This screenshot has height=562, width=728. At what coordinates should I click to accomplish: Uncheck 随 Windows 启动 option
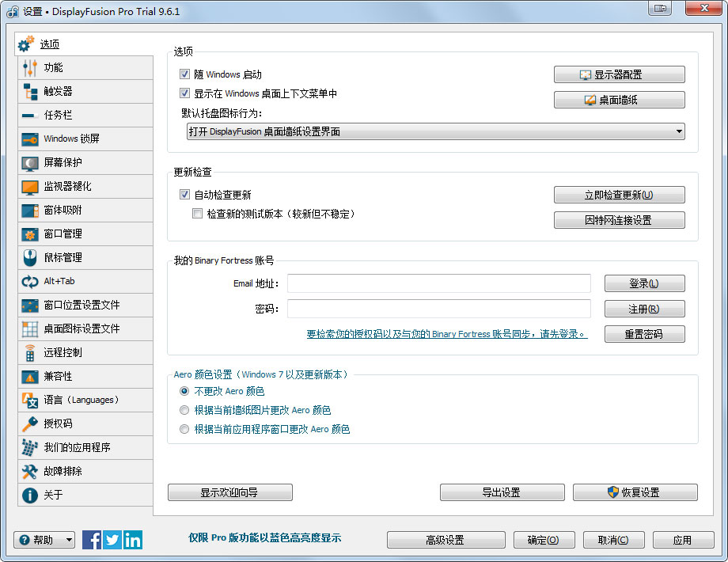[x=185, y=73]
